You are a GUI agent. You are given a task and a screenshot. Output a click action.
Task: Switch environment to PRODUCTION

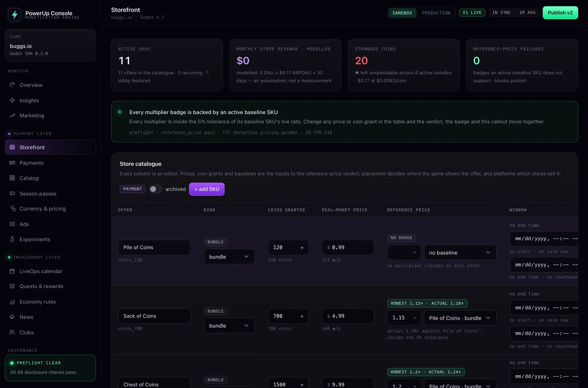[436, 13]
